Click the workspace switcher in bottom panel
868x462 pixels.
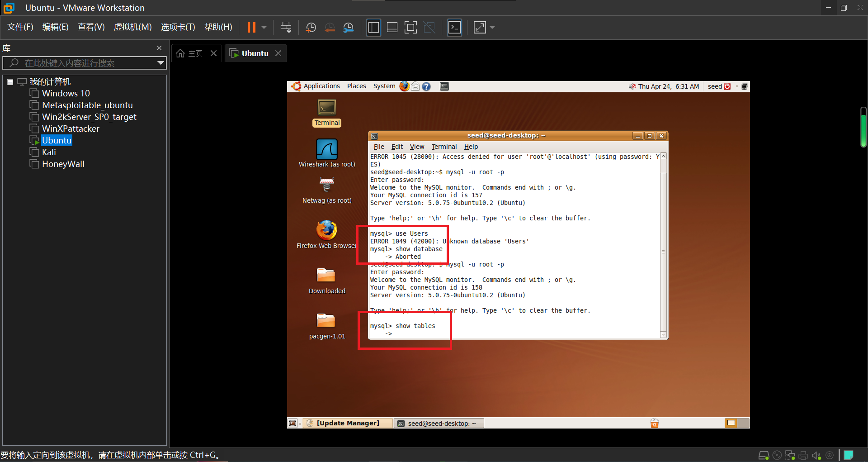click(737, 423)
